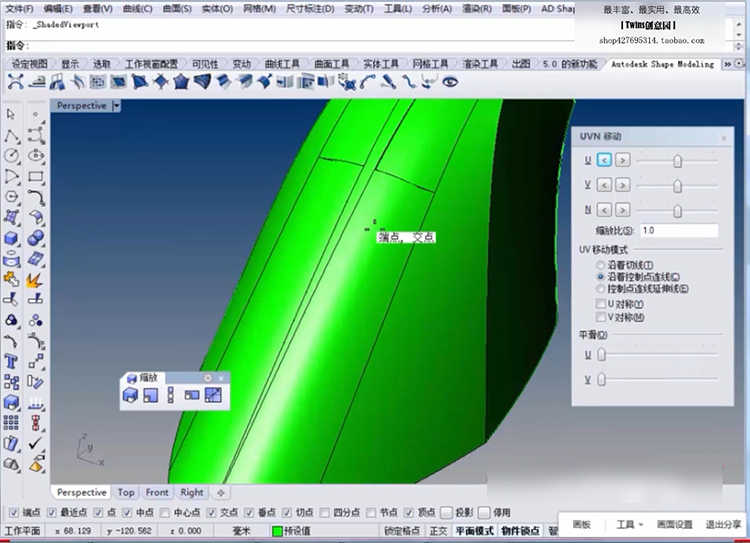This screenshot has height=543, width=750.
Task: Click the U decrease < button in UVN panel
Action: [x=604, y=160]
